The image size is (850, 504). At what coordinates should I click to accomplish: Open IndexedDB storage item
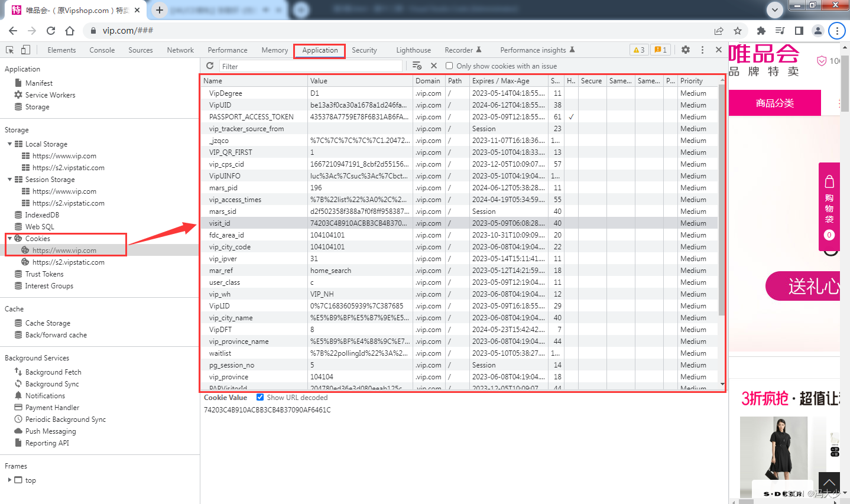coord(42,214)
